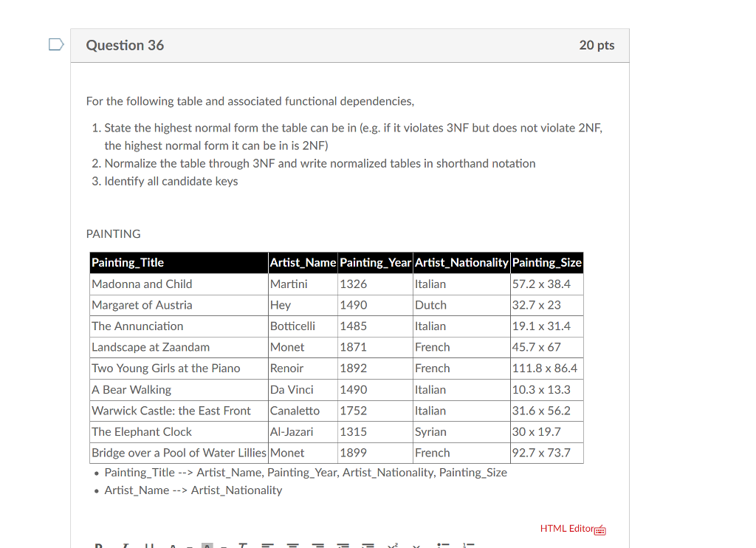Click the Question 36 heading
756x548 pixels.
[x=125, y=45]
